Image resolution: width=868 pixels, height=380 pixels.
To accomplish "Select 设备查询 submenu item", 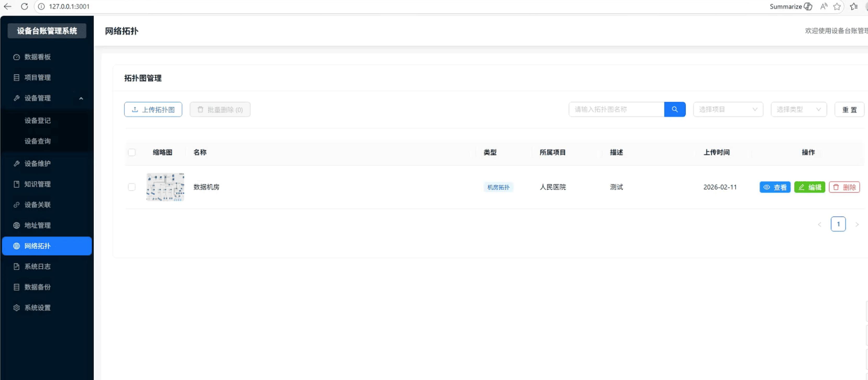I will 47,141.
